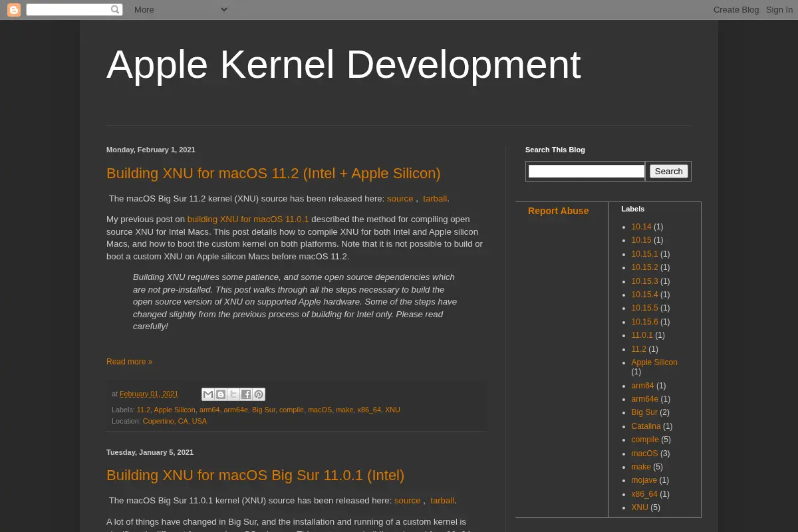Click the 'Monday, February 1, 2021' date header
The height and width of the screenshot is (532, 798).
151,150
